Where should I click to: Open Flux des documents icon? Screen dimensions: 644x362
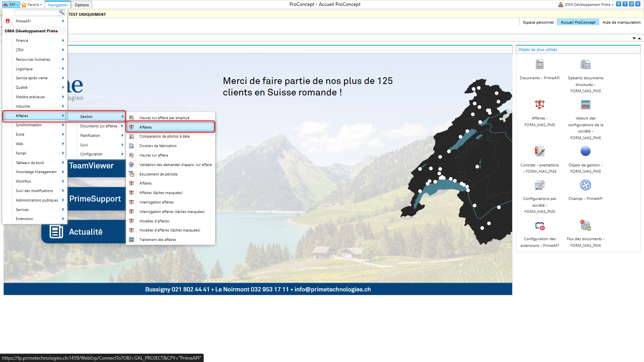(x=585, y=226)
